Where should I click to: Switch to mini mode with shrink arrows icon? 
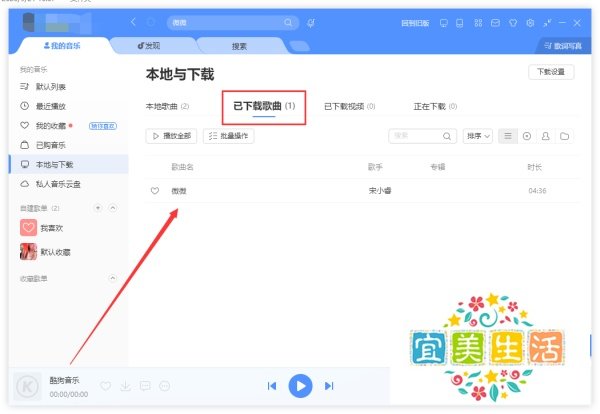click(547, 23)
